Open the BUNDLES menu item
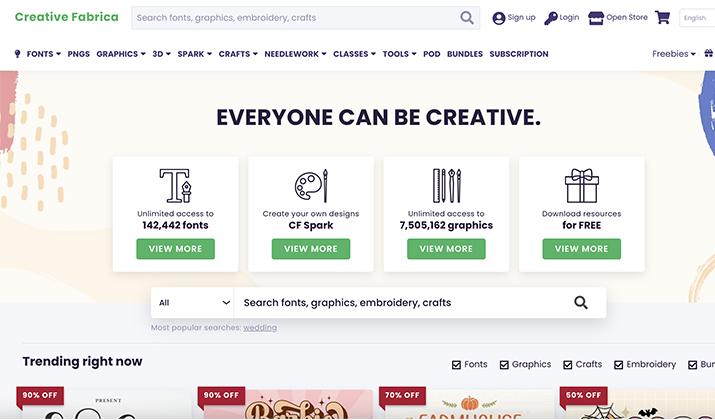Screen dimensions: 715x420 point(465,54)
